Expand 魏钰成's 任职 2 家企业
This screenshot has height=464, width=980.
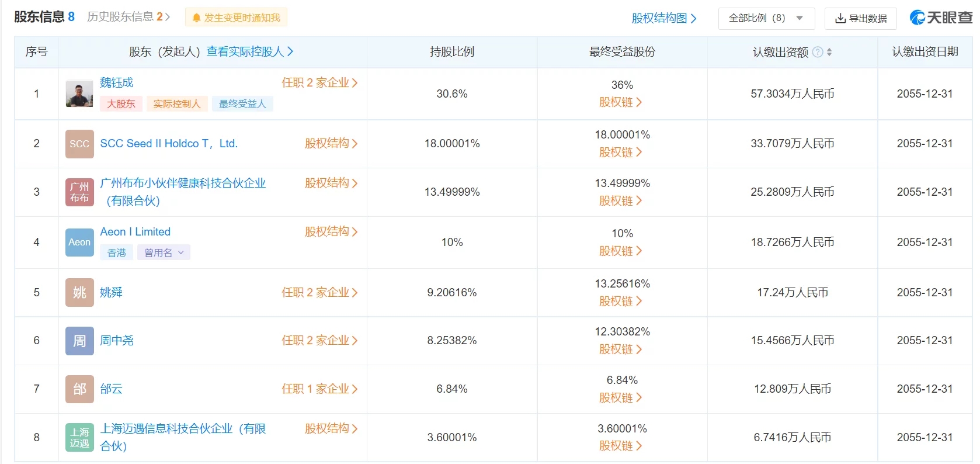click(320, 82)
